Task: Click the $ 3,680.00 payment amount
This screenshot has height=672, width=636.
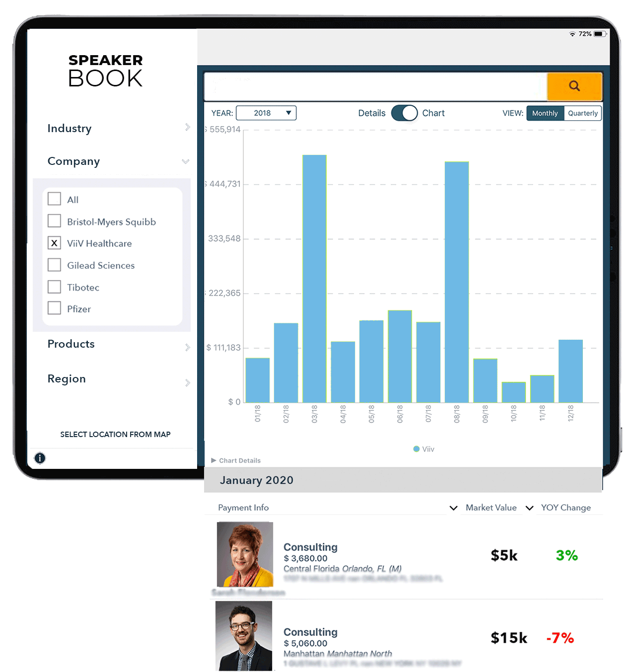Action: pyautogui.click(x=305, y=558)
